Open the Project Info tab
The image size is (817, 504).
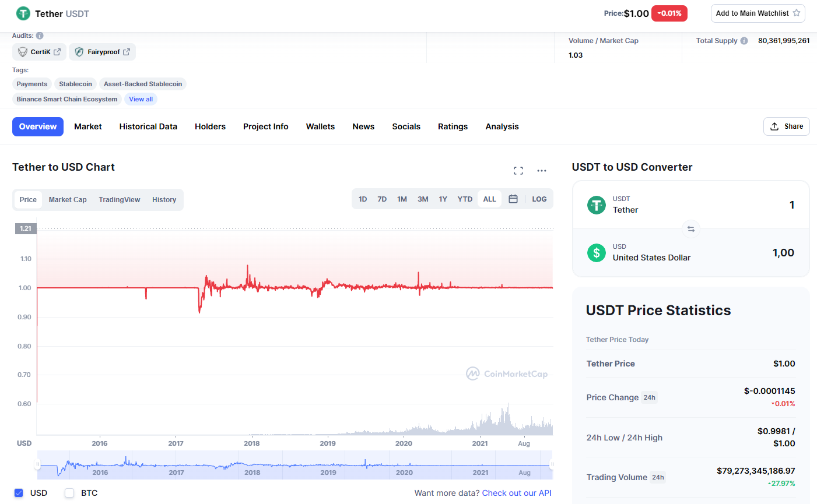coord(266,126)
